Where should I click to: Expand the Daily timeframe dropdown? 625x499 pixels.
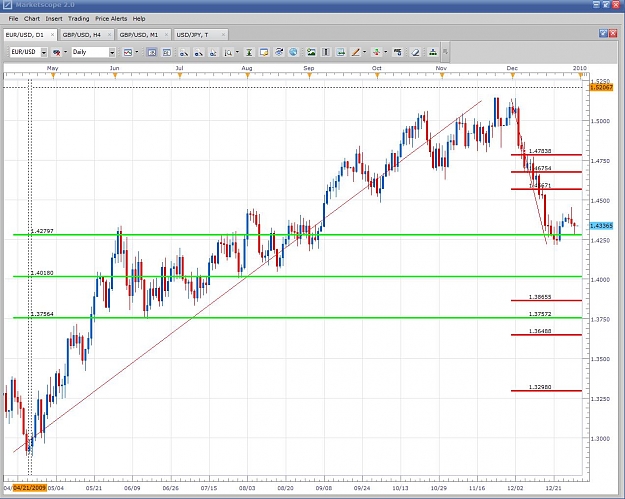click(112, 52)
